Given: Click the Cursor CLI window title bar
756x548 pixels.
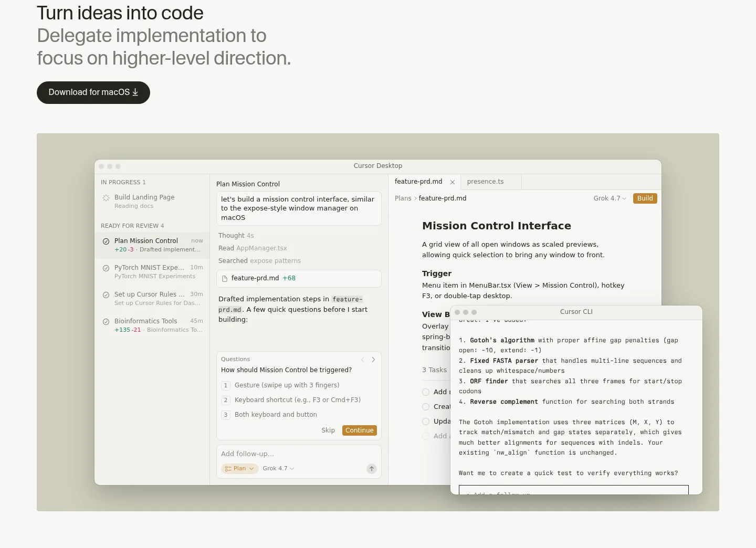Looking at the screenshot, I should coord(576,312).
